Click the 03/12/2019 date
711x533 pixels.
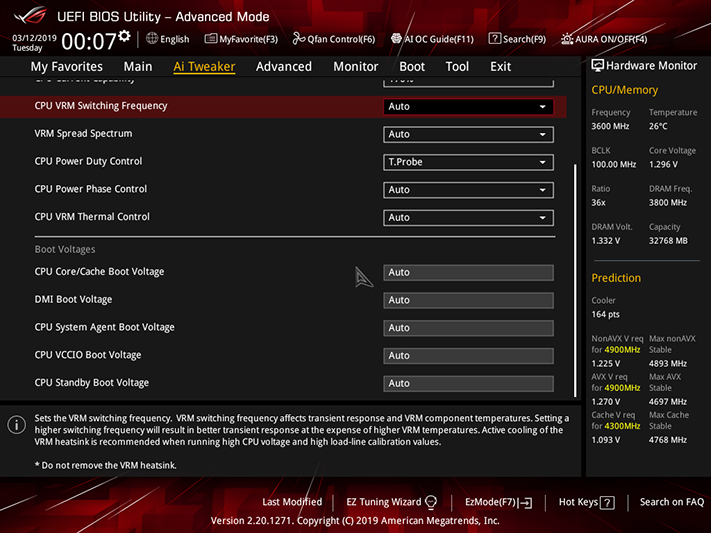34,38
